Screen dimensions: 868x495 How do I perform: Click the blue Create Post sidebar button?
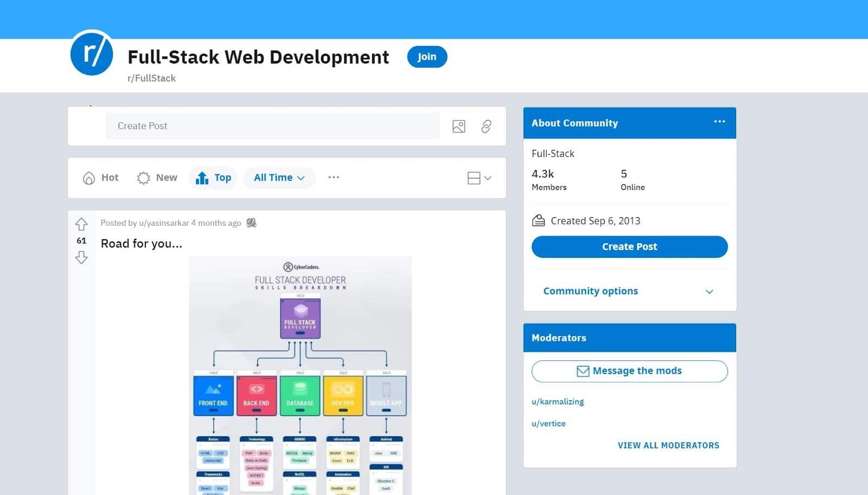pos(629,246)
